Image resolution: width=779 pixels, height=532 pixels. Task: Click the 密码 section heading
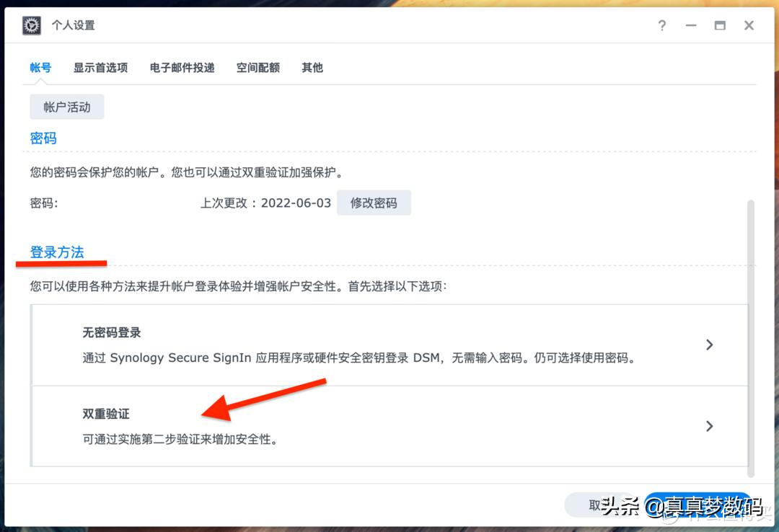pyautogui.click(x=43, y=138)
